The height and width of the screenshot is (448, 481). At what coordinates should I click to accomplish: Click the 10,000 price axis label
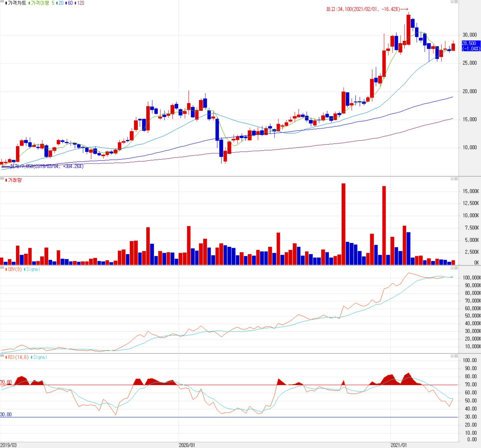pyautogui.click(x=469, y=147)
